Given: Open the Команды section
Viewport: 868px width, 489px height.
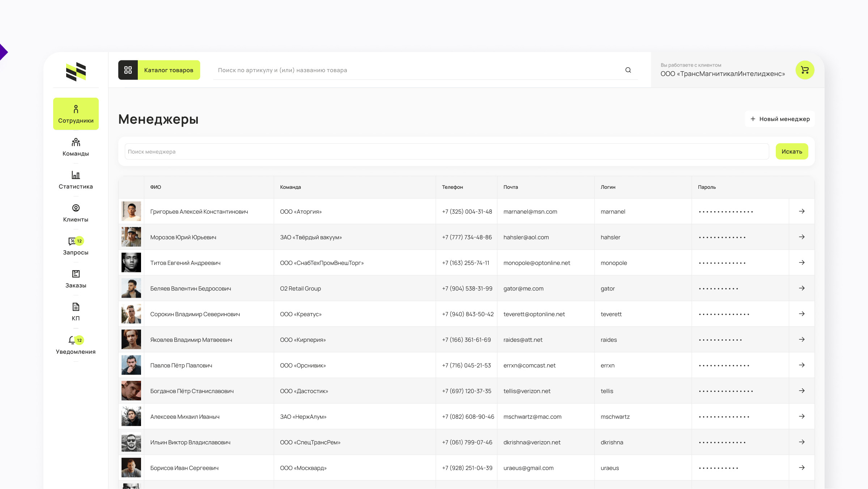Looking at the screenshot, I should pyautogui.click(x=76, y=147).
